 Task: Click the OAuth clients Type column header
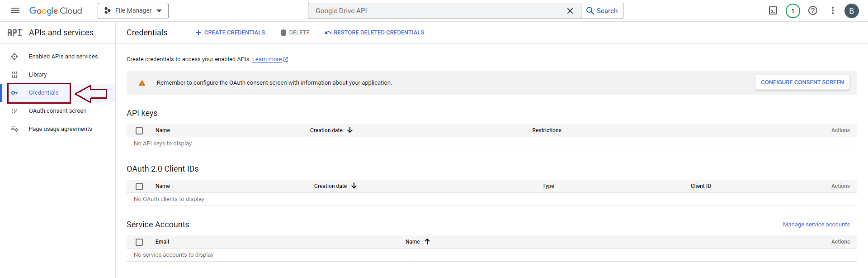548,186
